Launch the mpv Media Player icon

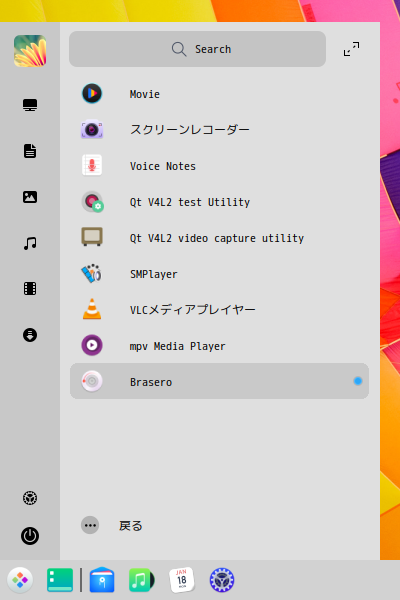tap(92, 345)
